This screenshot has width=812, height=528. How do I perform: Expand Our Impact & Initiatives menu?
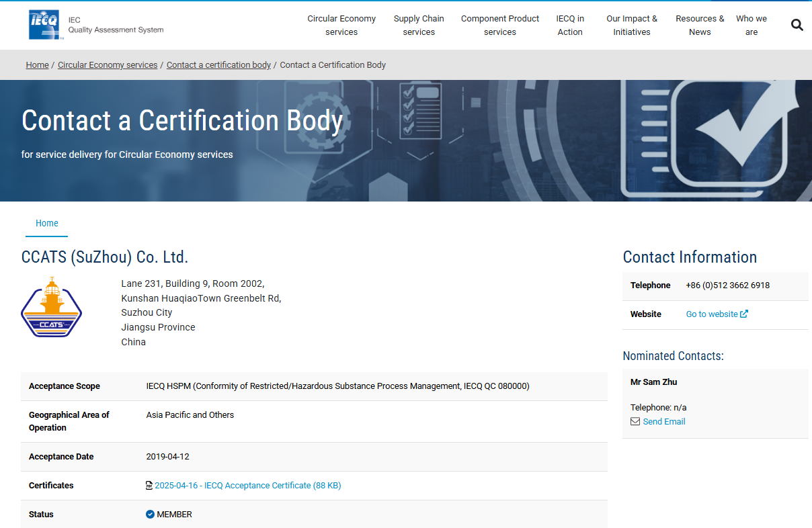[x=631, y=25]
